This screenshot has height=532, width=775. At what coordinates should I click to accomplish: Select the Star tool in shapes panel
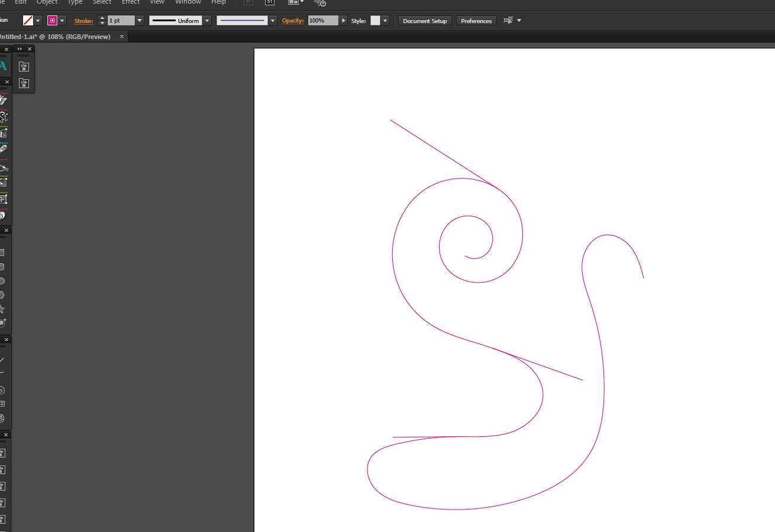2,309
